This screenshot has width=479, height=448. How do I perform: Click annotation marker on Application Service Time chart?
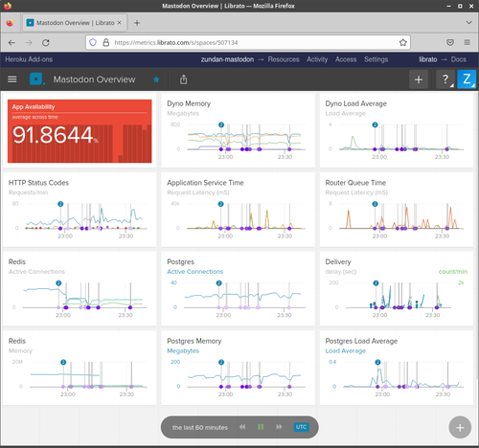click(220, 204)
